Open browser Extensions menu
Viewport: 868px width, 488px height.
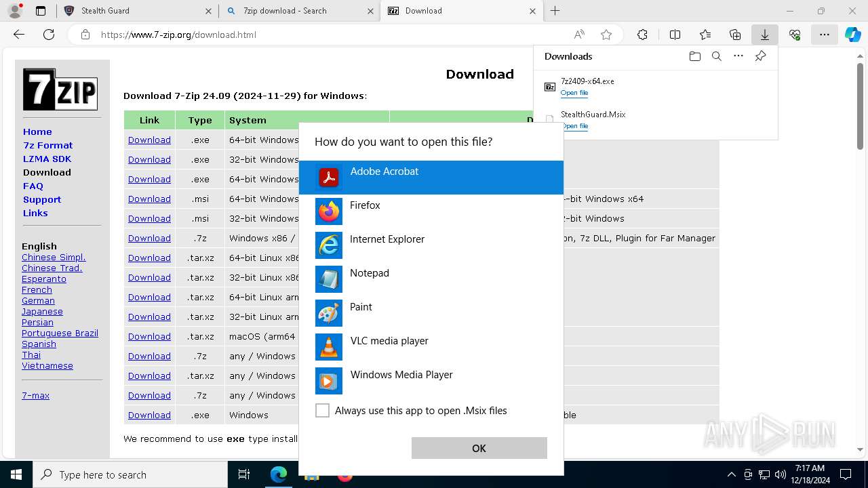click(642, 35)
